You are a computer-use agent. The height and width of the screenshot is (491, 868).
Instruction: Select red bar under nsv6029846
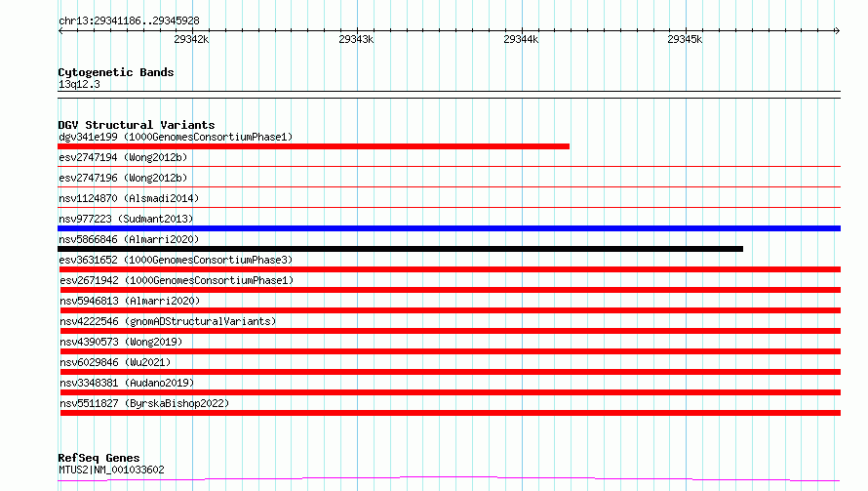450,372
